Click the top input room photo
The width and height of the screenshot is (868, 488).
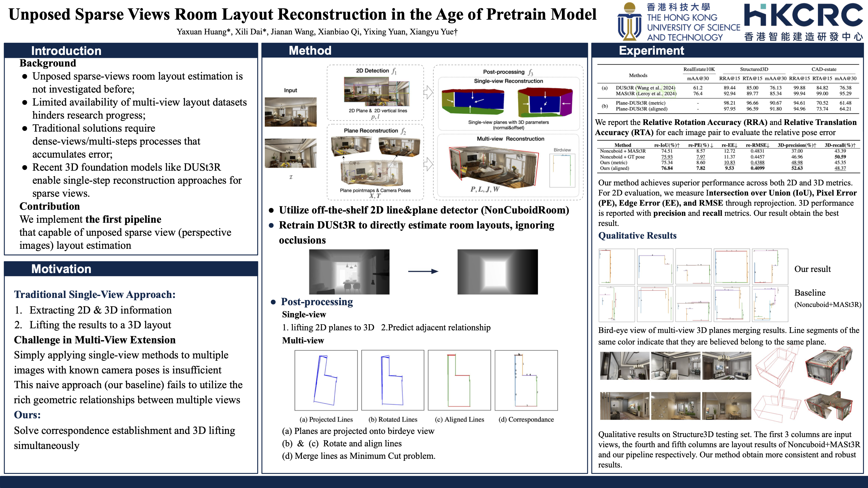[x=290, y=112]
